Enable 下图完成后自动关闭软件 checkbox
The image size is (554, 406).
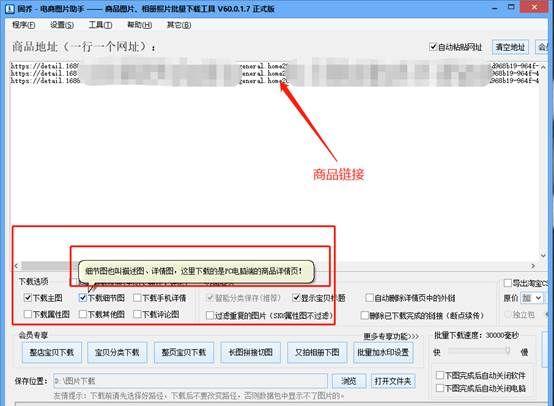click(440, 375)
